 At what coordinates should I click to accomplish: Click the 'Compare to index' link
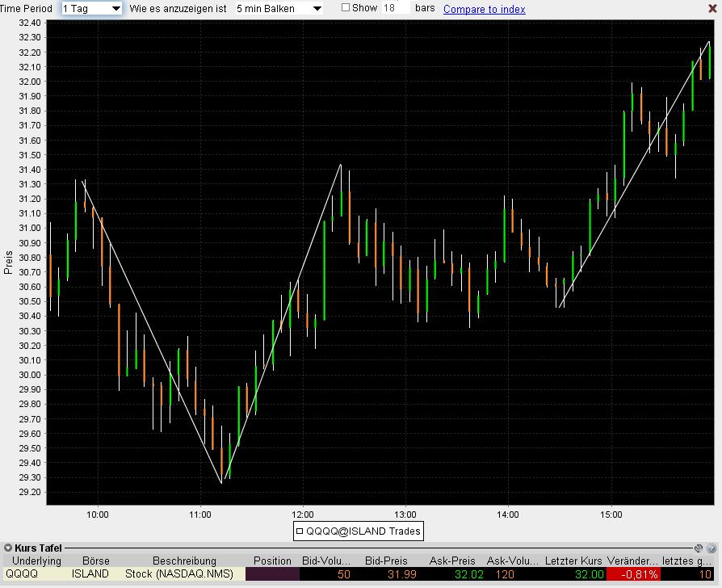click(x=485, y=9)
